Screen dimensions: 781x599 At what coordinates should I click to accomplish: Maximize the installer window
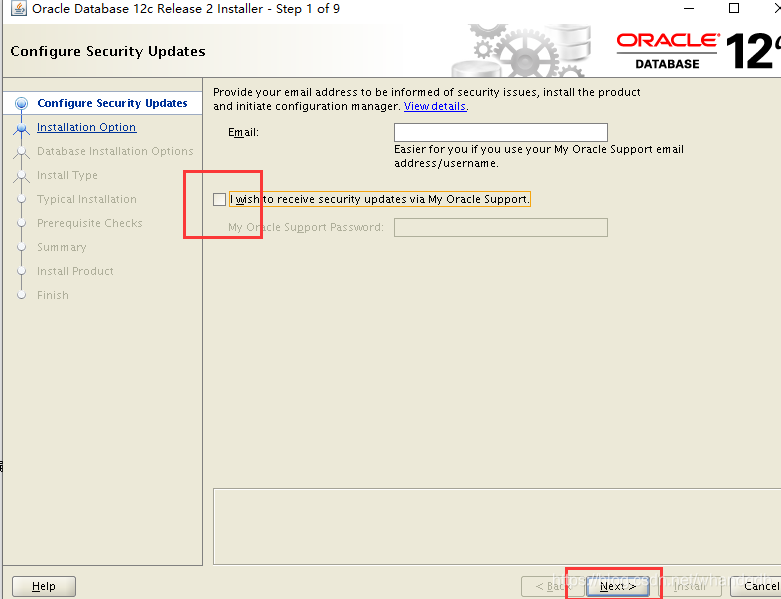pyautogui.click(x=734, y=8)
